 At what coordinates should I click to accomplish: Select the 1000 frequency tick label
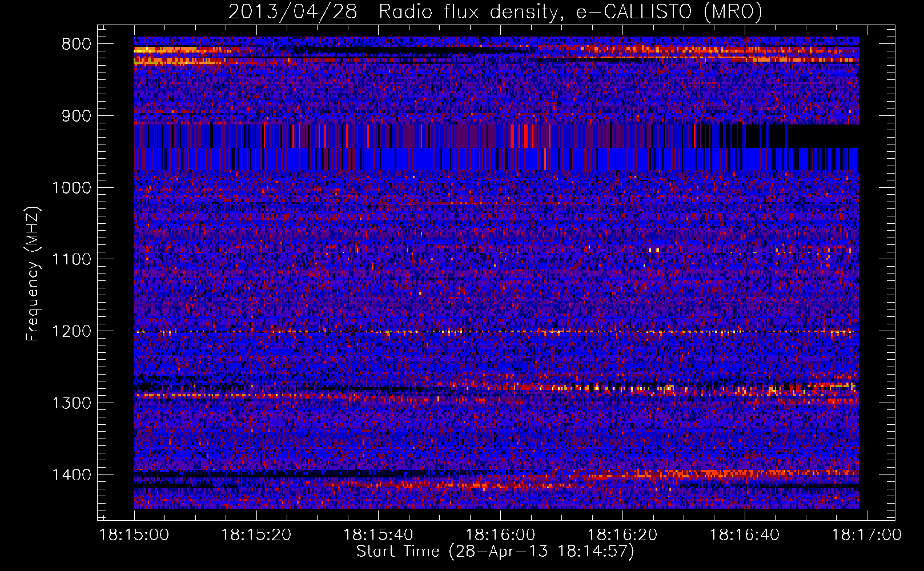coord(71,188)
